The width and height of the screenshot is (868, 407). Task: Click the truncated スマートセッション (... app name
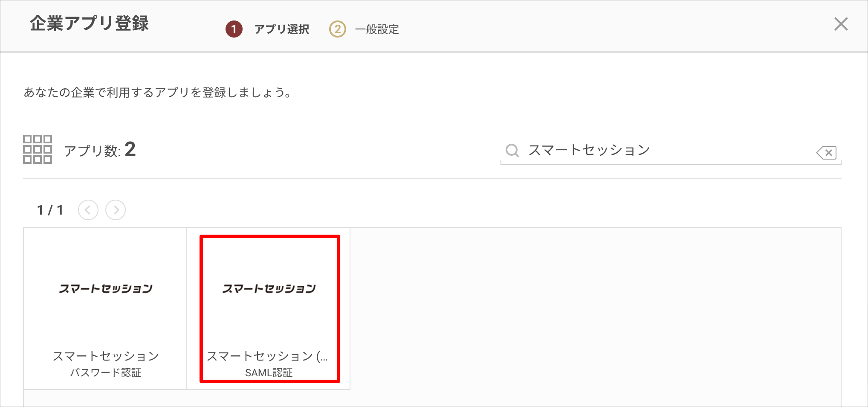click(x=267, y=356)
